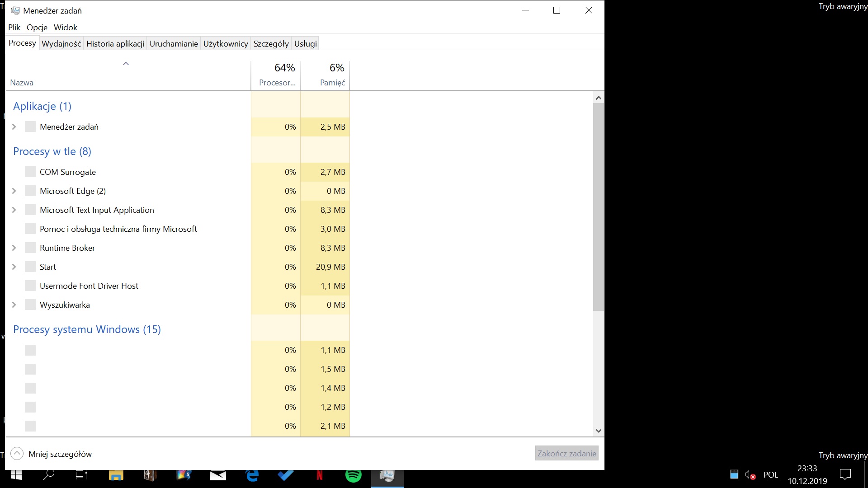Image resolution: width=868 pixels, height=488 pixels.
Task: Expand the Microsoft Edge (2) process
Action: (14, 191)
